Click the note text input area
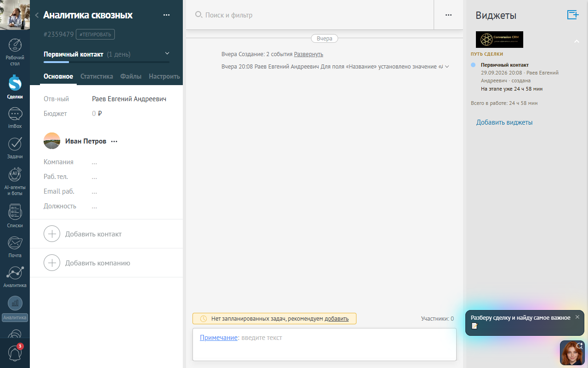Screen dimensions: 588x368 pyautogui.click(x=324, y=345)
